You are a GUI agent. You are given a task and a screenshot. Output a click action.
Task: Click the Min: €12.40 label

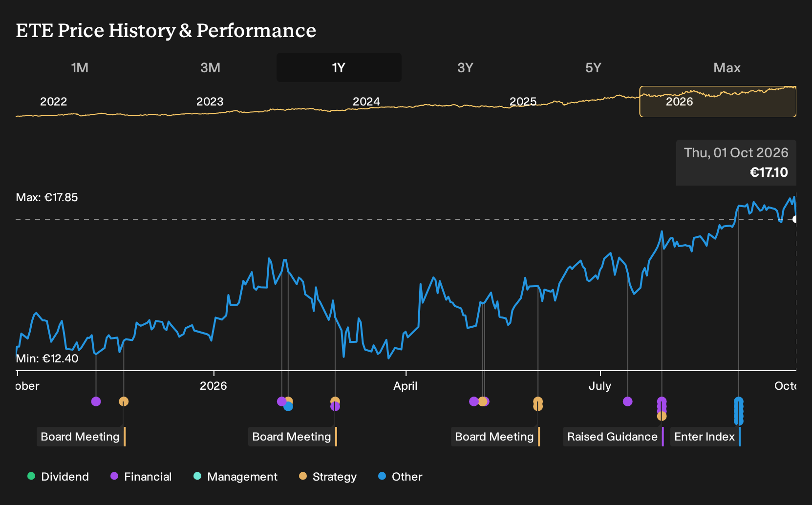pyautogui.click(x=47, y=358)
